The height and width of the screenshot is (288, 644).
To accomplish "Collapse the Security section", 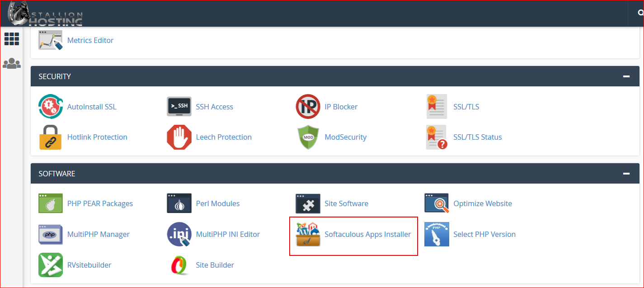I will 626,76.
